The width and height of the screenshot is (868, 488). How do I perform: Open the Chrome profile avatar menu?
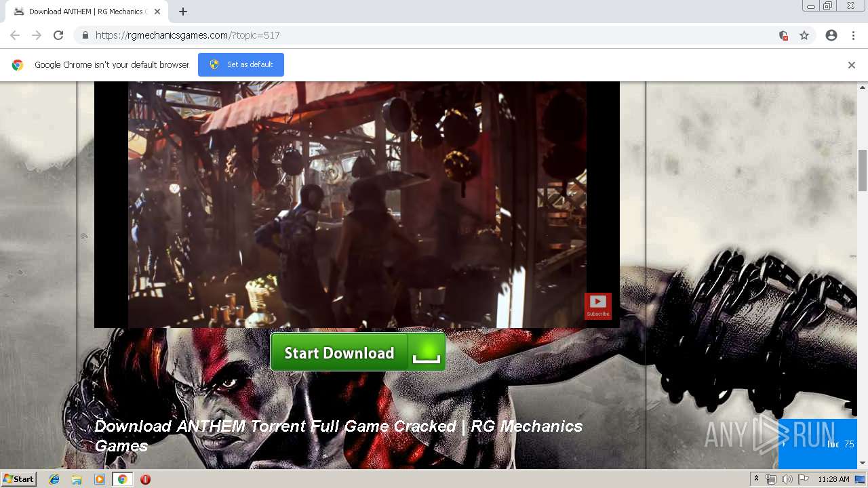[831, 35]
